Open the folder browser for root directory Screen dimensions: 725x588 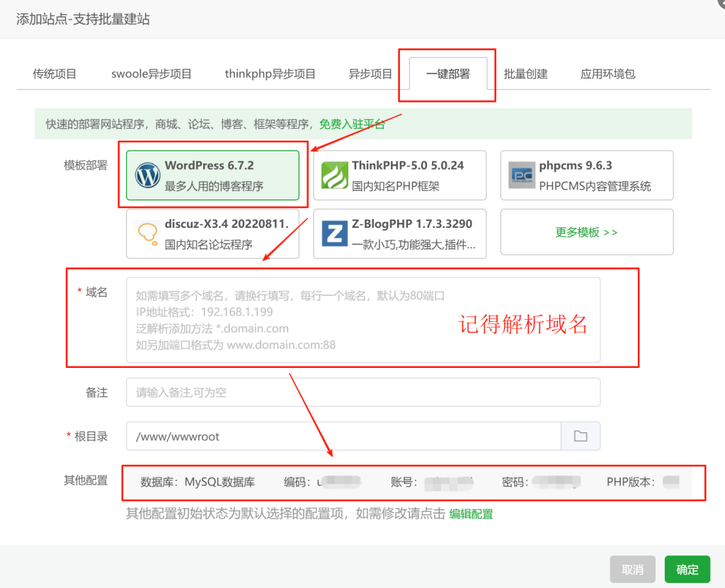pos(581,436)
